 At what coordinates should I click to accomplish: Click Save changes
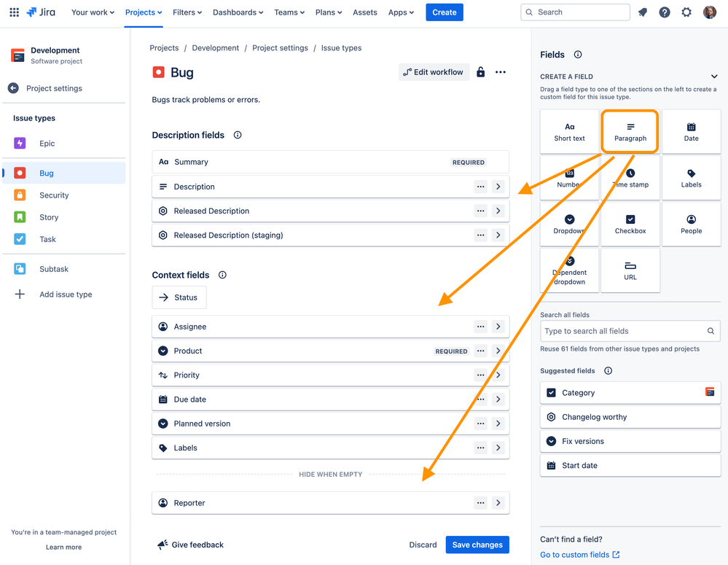click(x=477, y=545)
